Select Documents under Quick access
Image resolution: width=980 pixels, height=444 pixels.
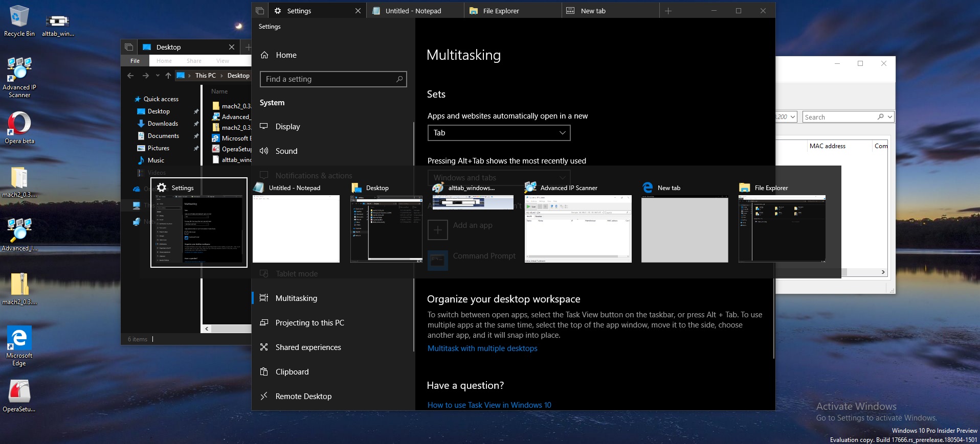163,136
